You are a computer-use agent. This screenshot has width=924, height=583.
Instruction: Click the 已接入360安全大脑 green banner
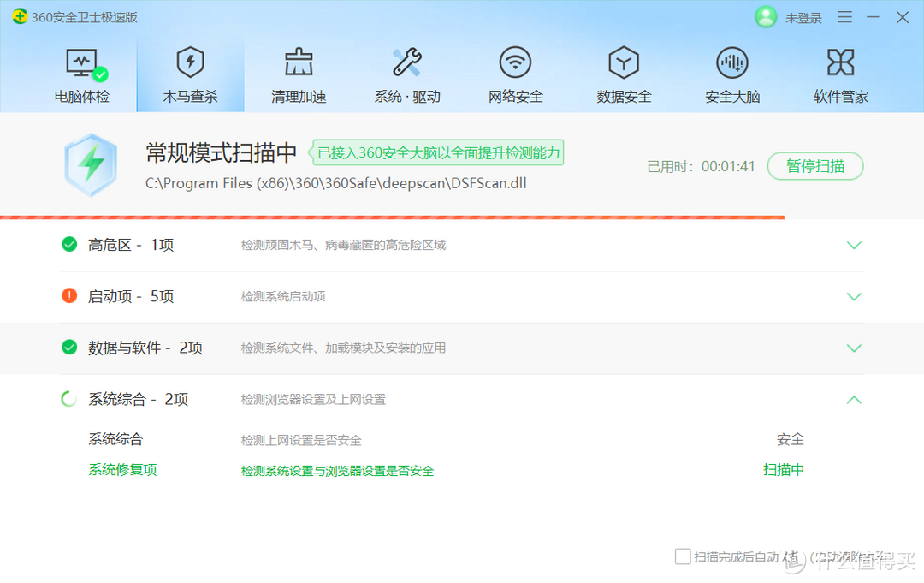(437, 152)
